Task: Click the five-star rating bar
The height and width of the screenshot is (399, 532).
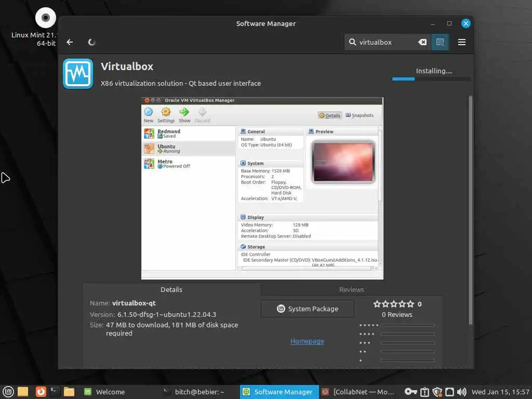Action: (408, 325)
